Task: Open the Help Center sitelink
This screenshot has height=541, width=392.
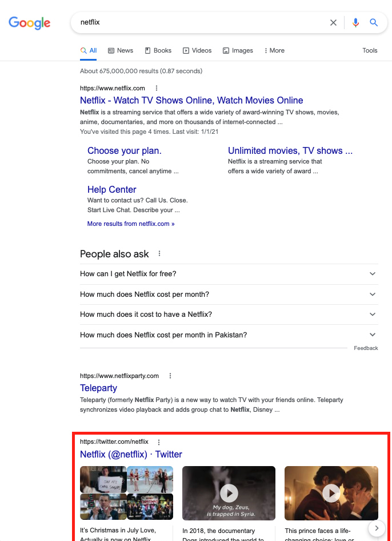Action: 111,189
